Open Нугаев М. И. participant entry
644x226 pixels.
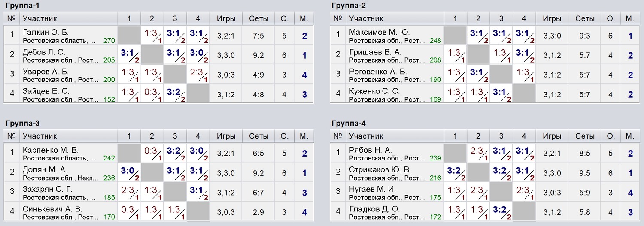[395, 193]
